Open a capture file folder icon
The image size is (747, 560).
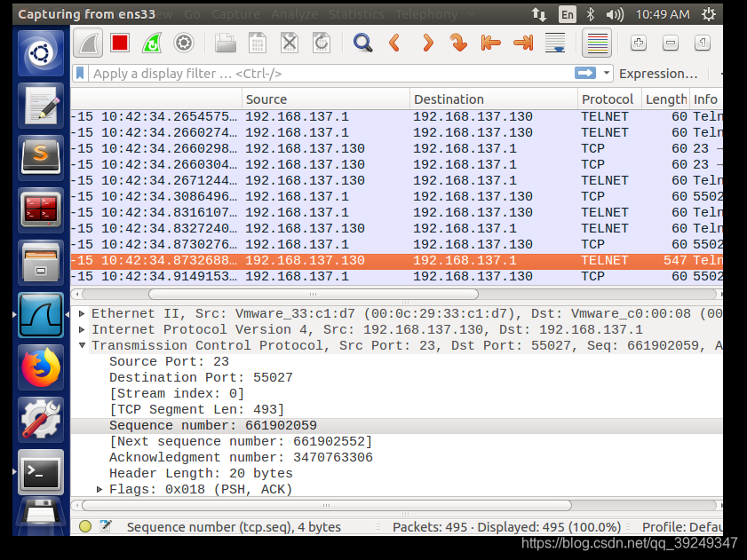click(x=226, y=43)
